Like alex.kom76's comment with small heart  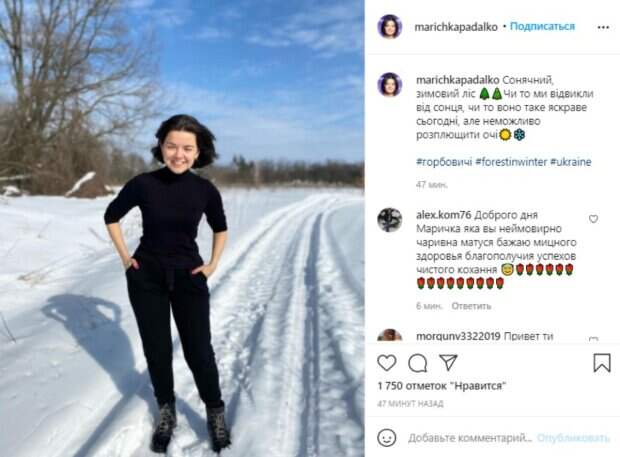coord(593,219)
